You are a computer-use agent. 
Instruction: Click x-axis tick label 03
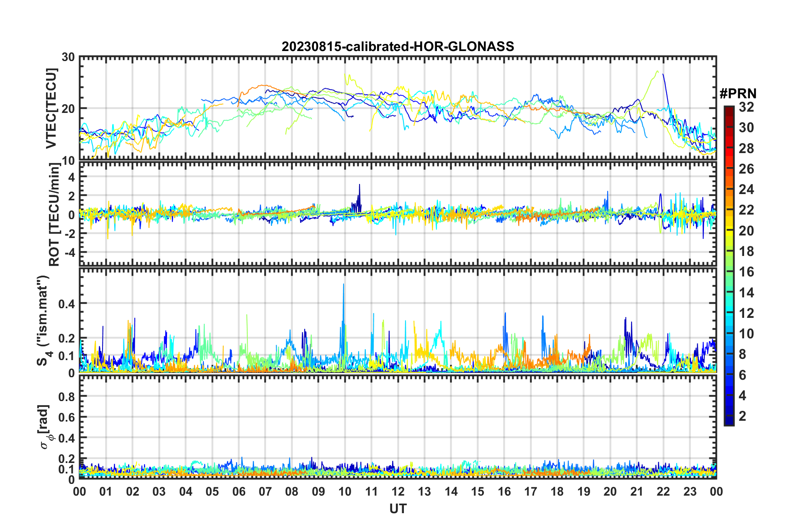pyautogui.click(x=159, y=491)
